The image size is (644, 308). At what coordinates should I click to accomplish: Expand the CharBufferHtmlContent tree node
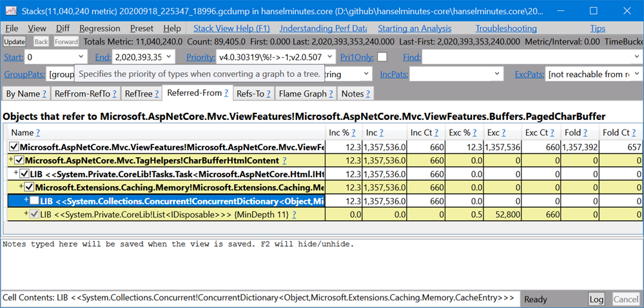(x=11, y=159)
